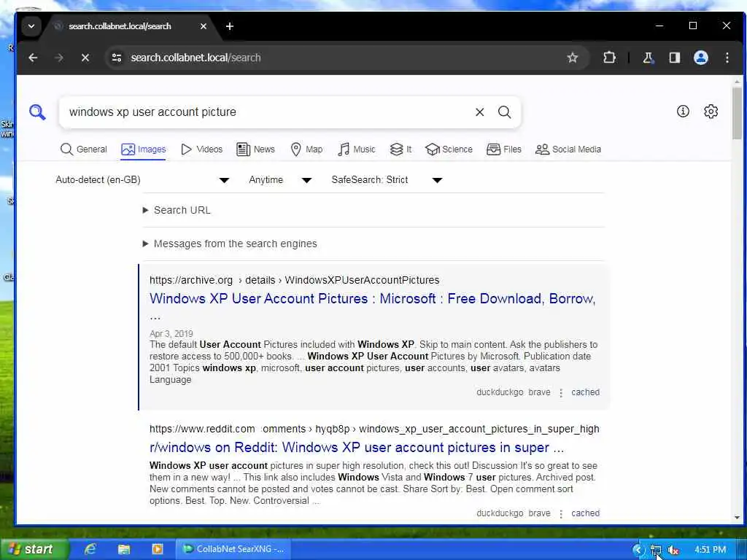The image size is (747, 560).
Task: Switch to the General category
Action: coord(84,149)
